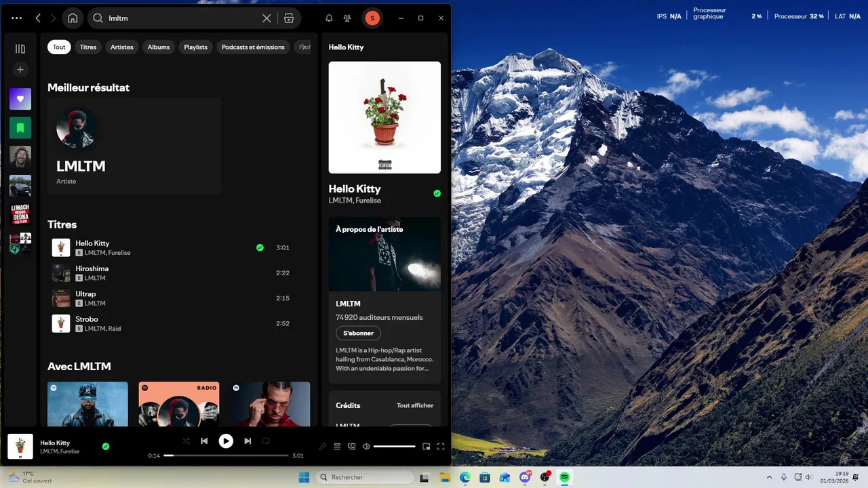Open File Explorer from the taskbar
The height and width of the screenshot is (488, 868).
click(446, 477)
